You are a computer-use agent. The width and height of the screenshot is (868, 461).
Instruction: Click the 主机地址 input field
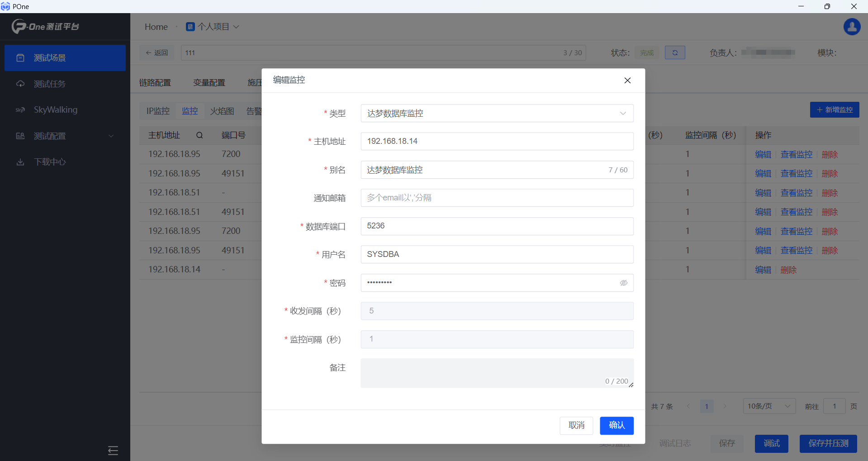tap(497, 142)
